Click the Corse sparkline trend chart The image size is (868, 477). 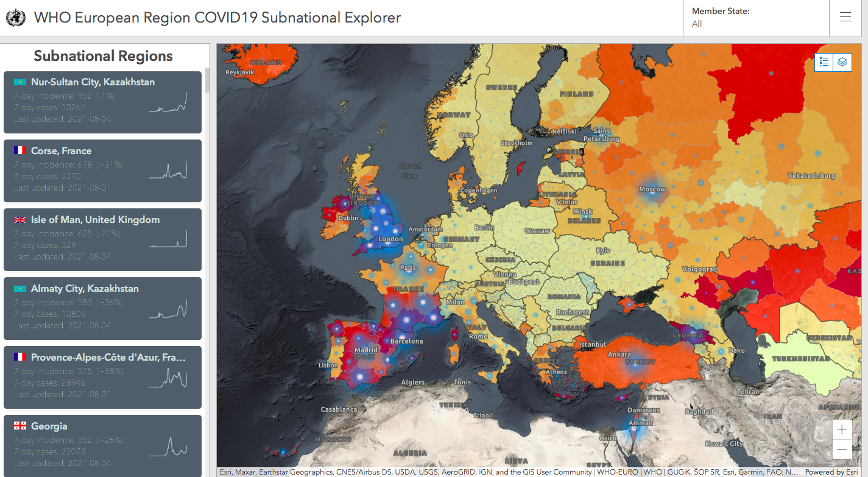point(168,171)
